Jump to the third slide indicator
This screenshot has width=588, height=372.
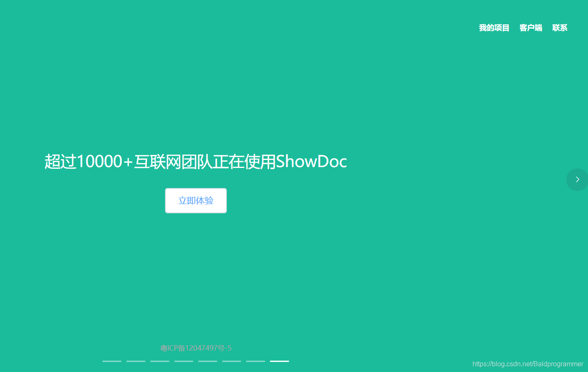(x=160, y=361)
